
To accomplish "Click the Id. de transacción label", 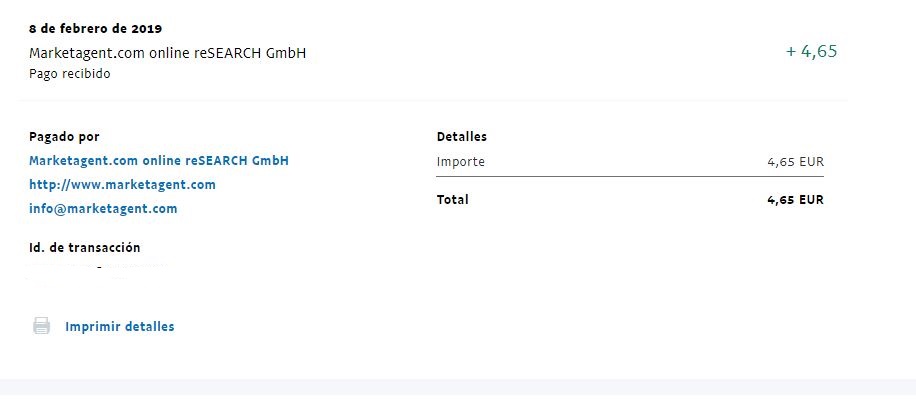I will click(85, 248).
